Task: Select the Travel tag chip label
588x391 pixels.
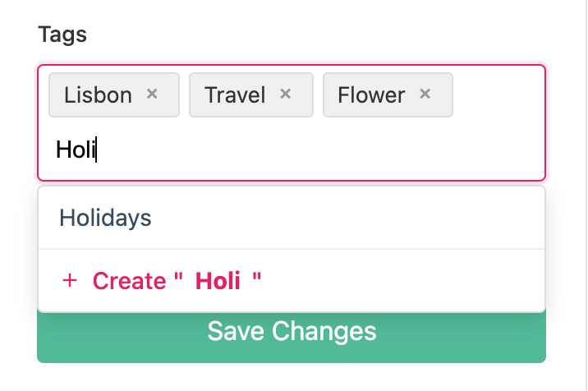Action: coord(235,95)
